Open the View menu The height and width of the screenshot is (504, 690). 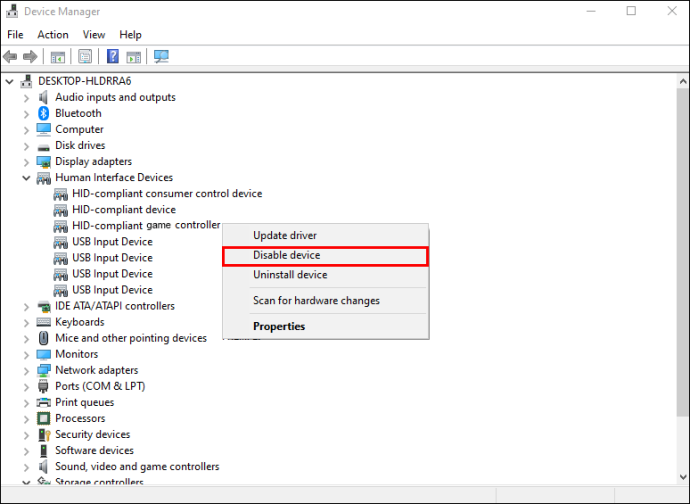(x=94, y=34)
